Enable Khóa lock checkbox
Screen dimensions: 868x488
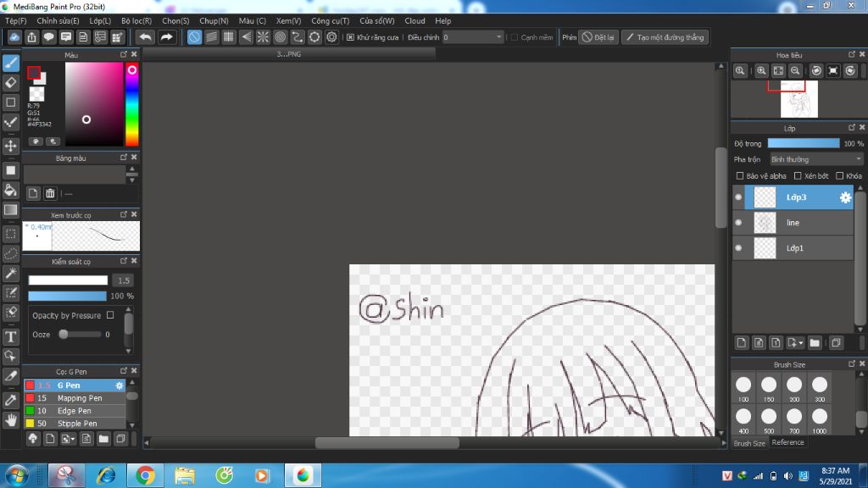pyautogui.click(x=840, y=176)
